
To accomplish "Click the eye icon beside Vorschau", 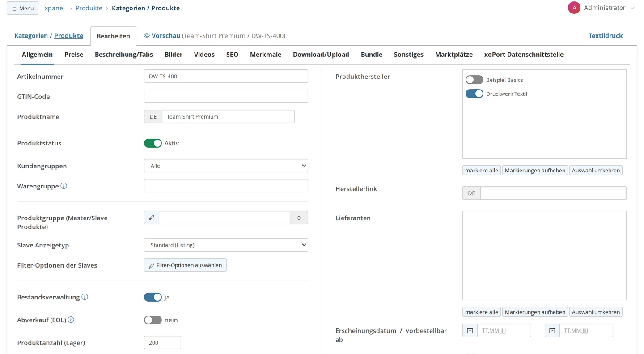I will click(147, 35).
